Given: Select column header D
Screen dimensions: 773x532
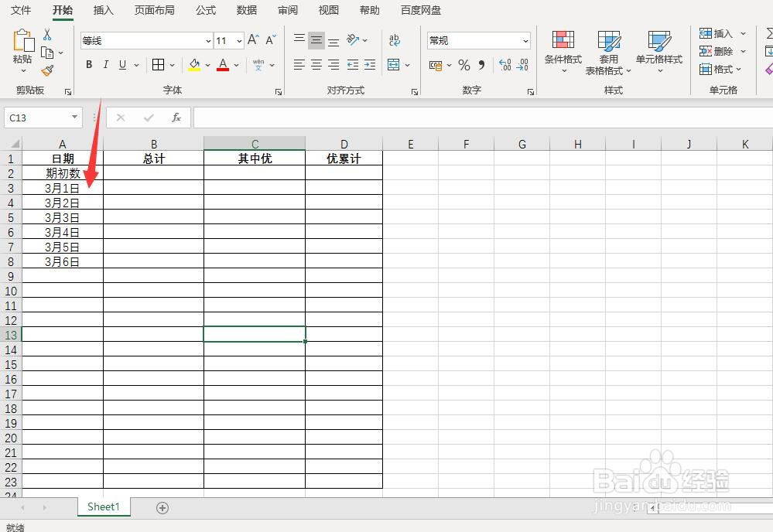Looking at the screenshot, I should click(x=344, y=144).
